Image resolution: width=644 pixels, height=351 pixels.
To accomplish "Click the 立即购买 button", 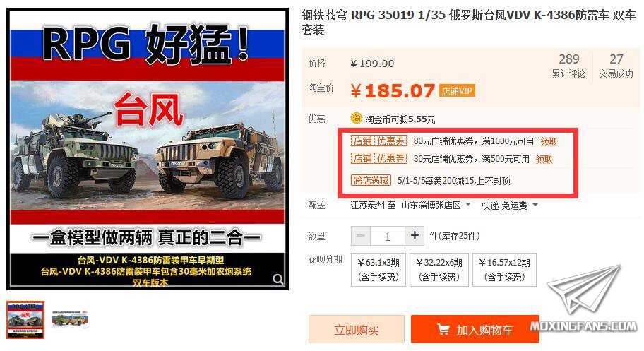I will (357, 329).
